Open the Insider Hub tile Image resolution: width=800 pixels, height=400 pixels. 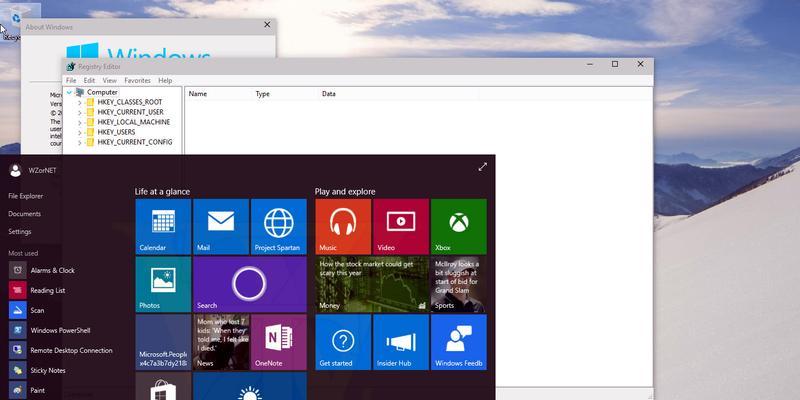tap(401, 342)
